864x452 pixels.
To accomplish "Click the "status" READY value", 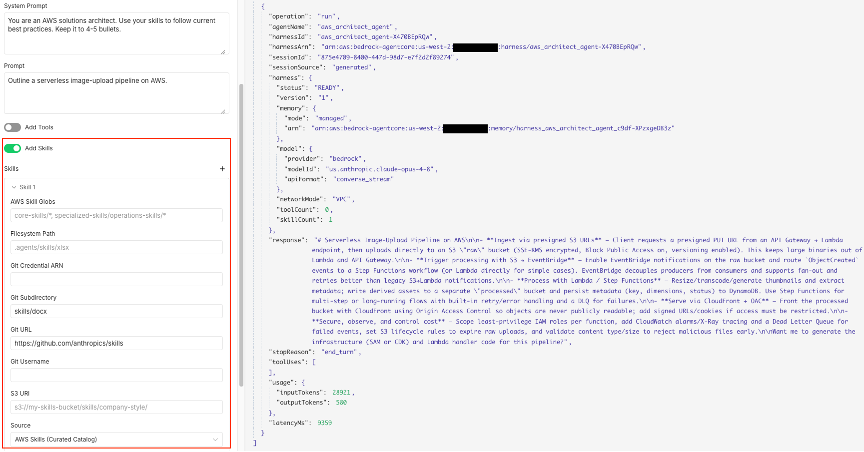I will (x=328, y=88).
